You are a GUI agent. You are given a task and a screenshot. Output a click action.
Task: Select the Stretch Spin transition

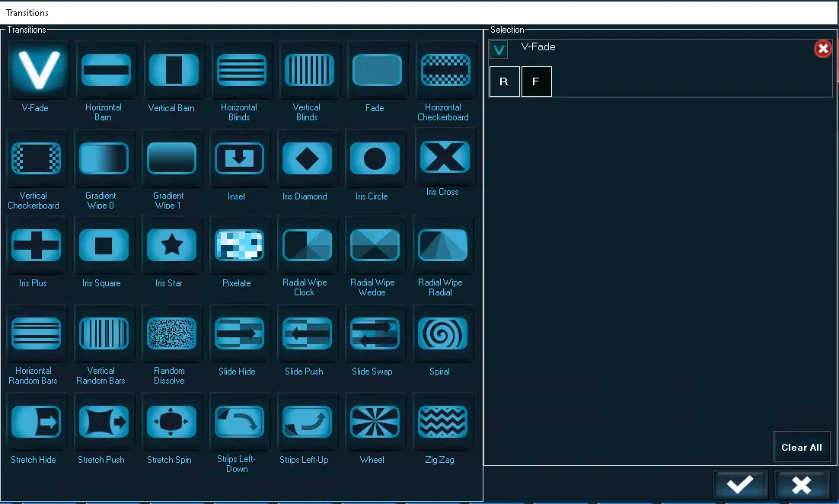point(170,422)
